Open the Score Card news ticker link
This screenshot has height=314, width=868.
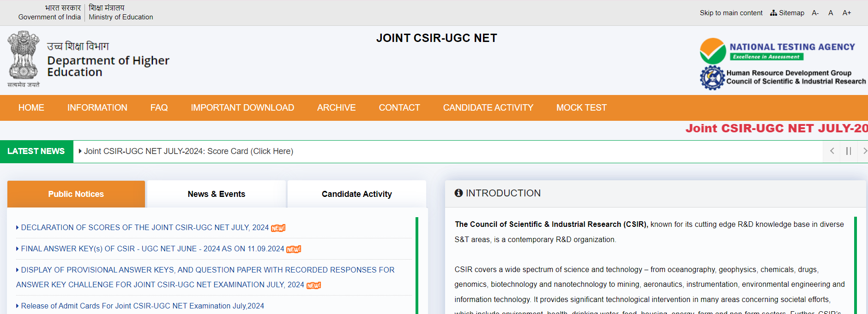(x=188, y=151)
